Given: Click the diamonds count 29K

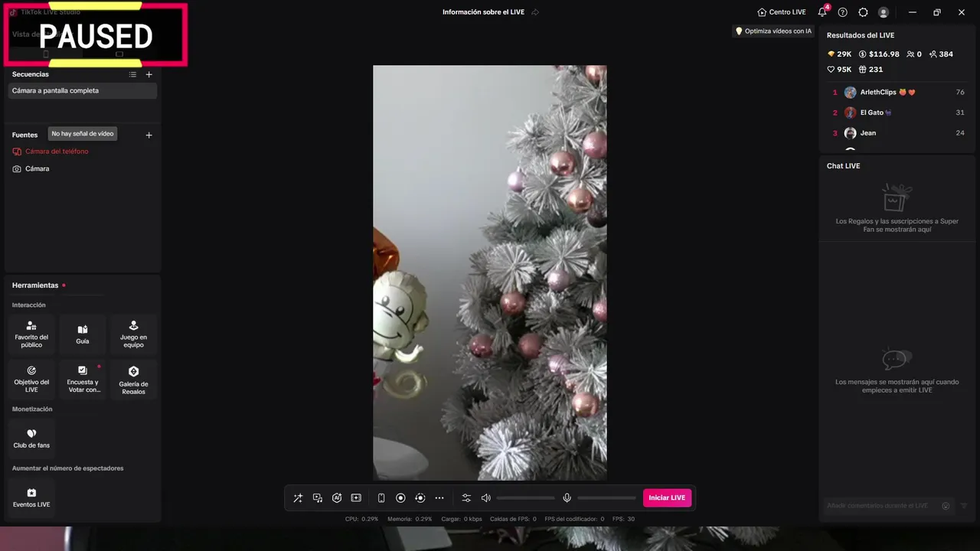Looking at the screenshot, I should pos(839,54).
